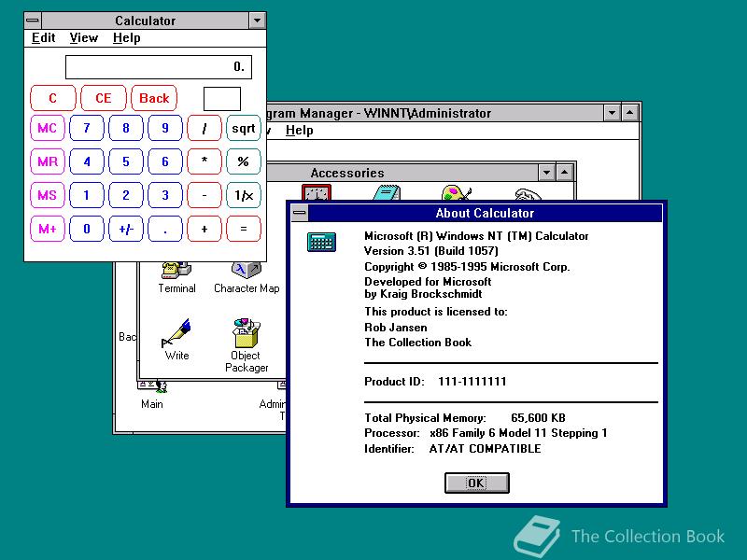Click the minus (-) key
The image size is (747, 560).
coord(204,195)
